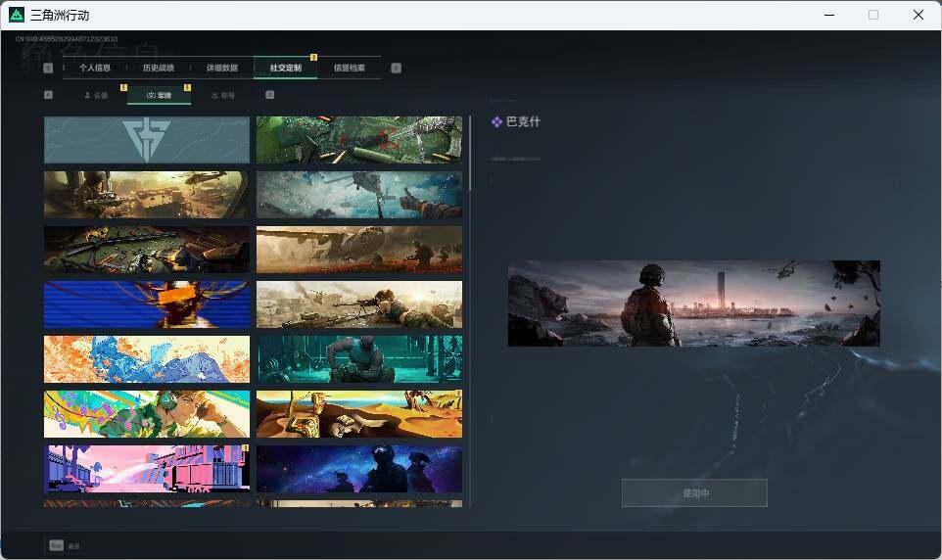
Task: Select the default gray emblem banner
Action: [x=147, y=139]
